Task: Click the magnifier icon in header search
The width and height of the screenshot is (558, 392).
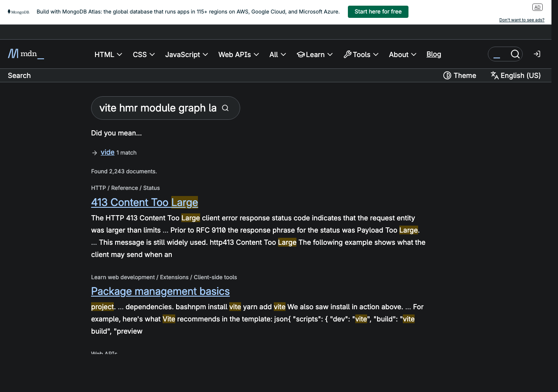Action: coord(515,54)
